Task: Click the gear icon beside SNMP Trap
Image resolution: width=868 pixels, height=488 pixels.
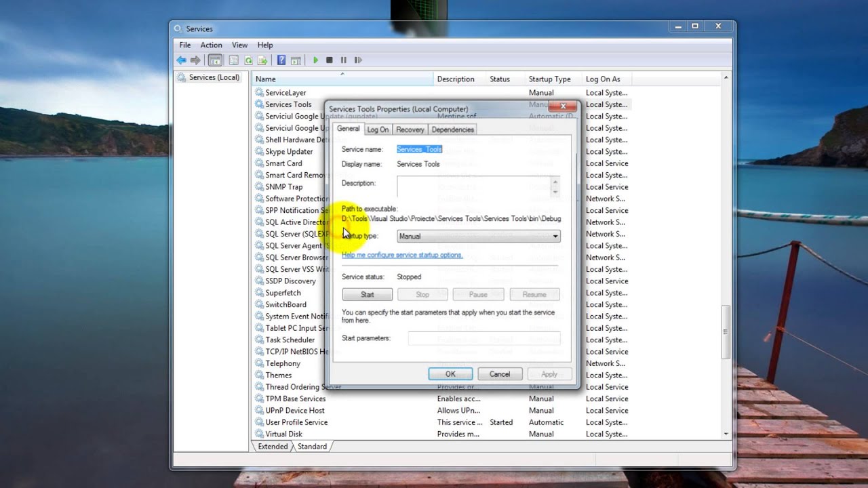Action: tap(259, 186)
